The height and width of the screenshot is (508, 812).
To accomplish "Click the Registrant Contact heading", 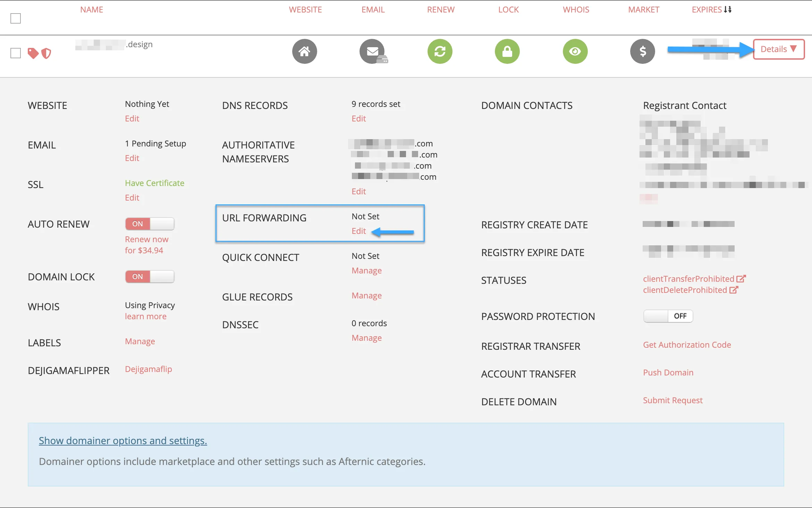I will (684, 105).
